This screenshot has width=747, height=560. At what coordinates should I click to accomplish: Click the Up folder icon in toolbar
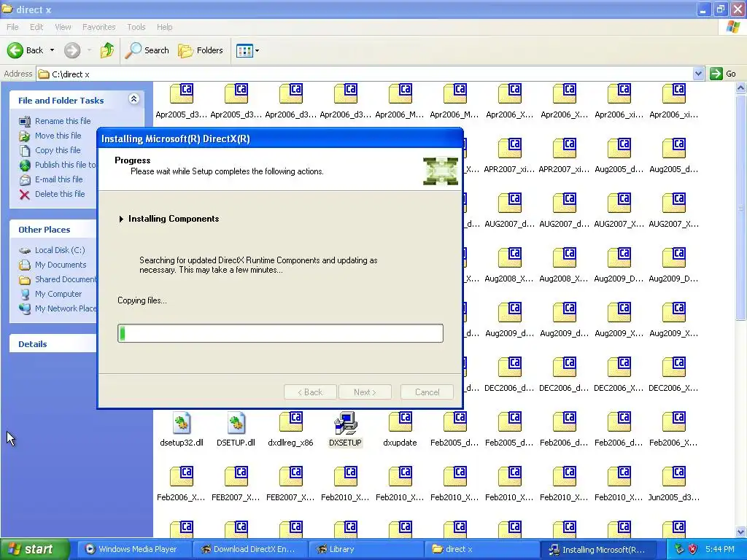107,50
